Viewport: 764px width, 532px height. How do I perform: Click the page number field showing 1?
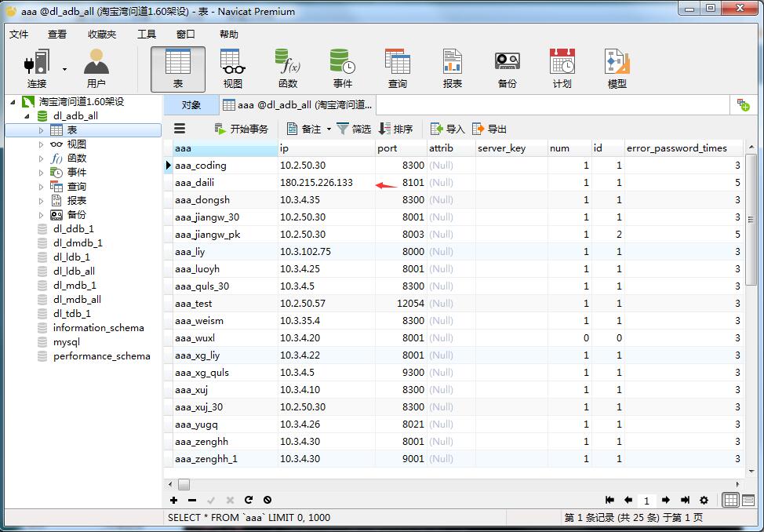tap(646, 501)
